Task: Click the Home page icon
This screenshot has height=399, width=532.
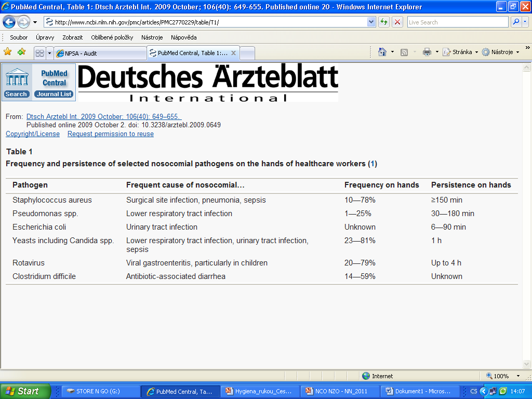Action: [382, 52]
